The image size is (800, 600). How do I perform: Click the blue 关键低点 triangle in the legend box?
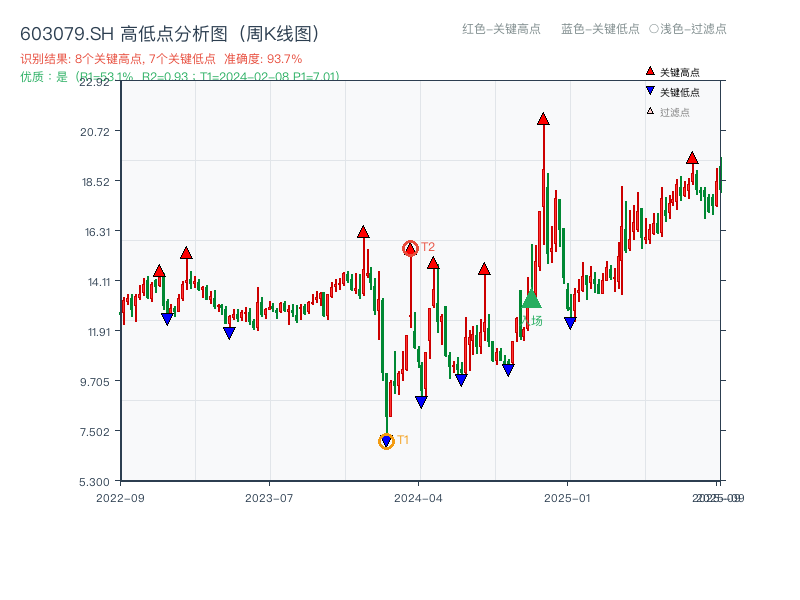[648, 92]
